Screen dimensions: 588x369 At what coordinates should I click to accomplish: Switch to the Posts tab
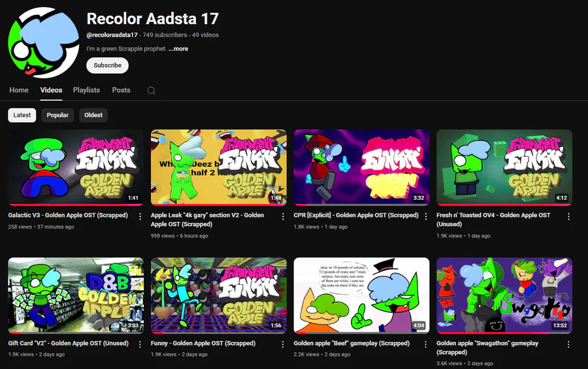point(121,90)
